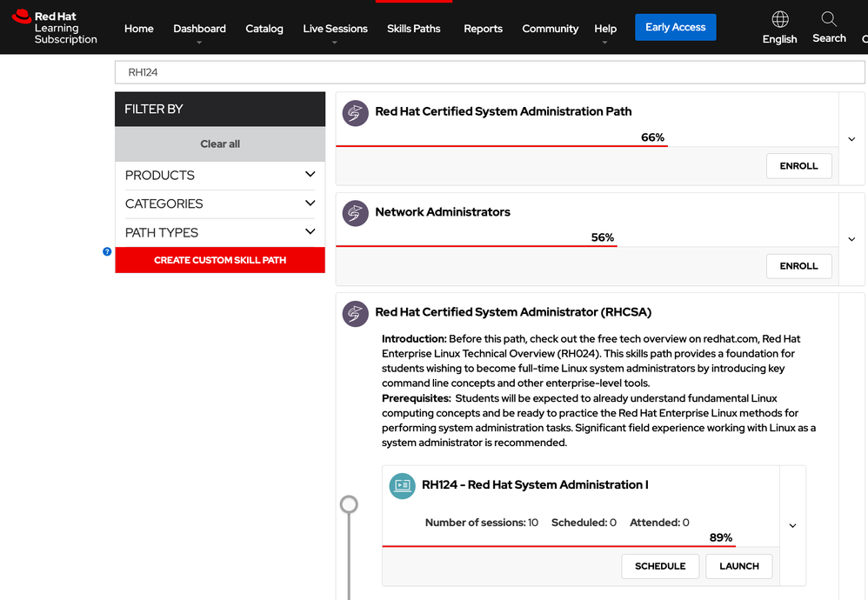
Task: Enroll in the Network Administrators path
Action: 798,266
